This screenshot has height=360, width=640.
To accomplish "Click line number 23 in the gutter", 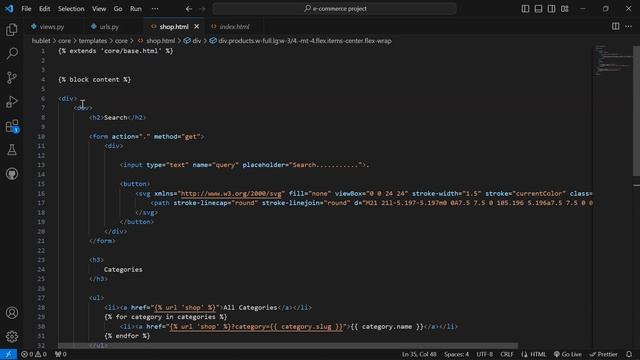I will tap(41, 260).
